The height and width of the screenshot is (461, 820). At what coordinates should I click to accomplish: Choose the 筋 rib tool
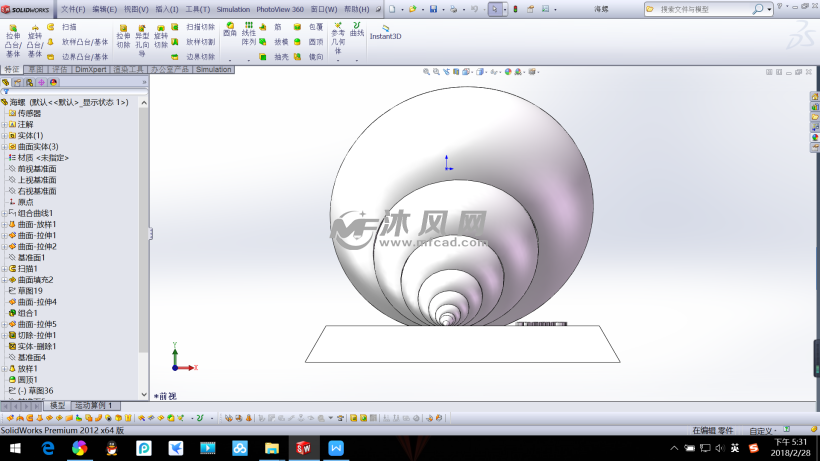(271, 27)
